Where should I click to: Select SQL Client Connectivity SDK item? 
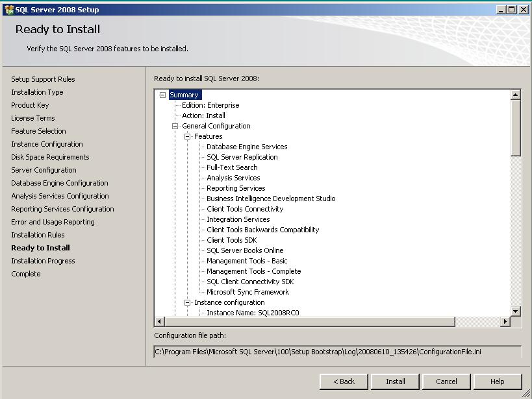coord(250,282)
